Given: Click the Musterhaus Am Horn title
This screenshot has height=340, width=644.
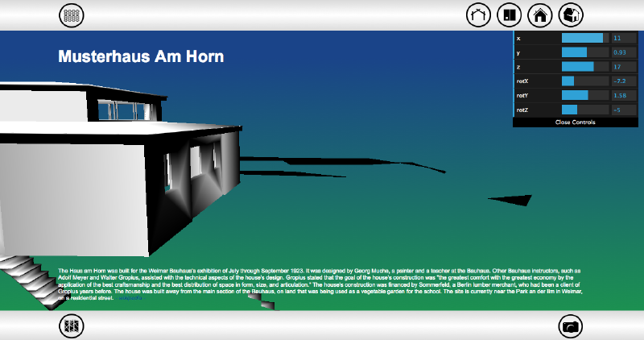Looking at the screenshot, I should (x=141, y=56).
